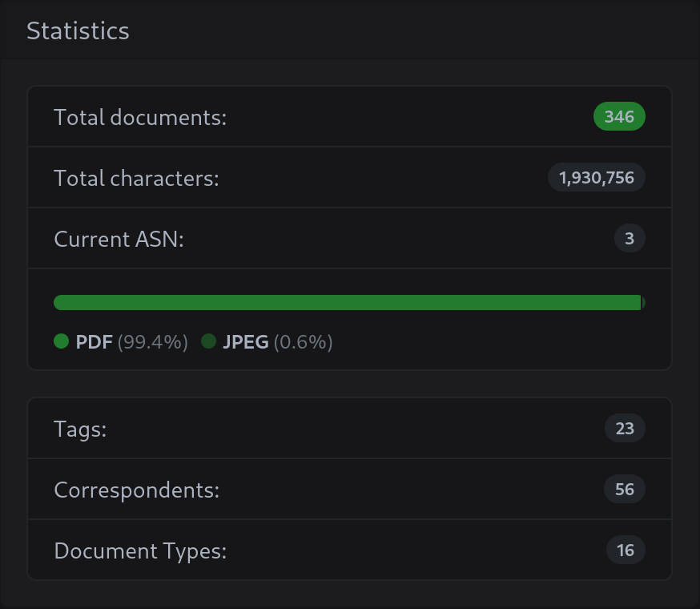
Task: Click the bright green PDF legend dot
Action: tap(61, 341)
